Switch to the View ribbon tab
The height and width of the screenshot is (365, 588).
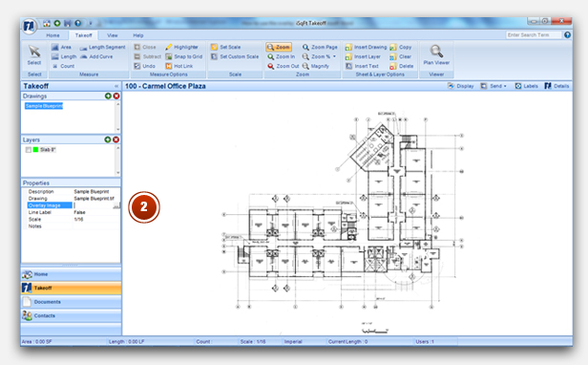click(112, 35)
